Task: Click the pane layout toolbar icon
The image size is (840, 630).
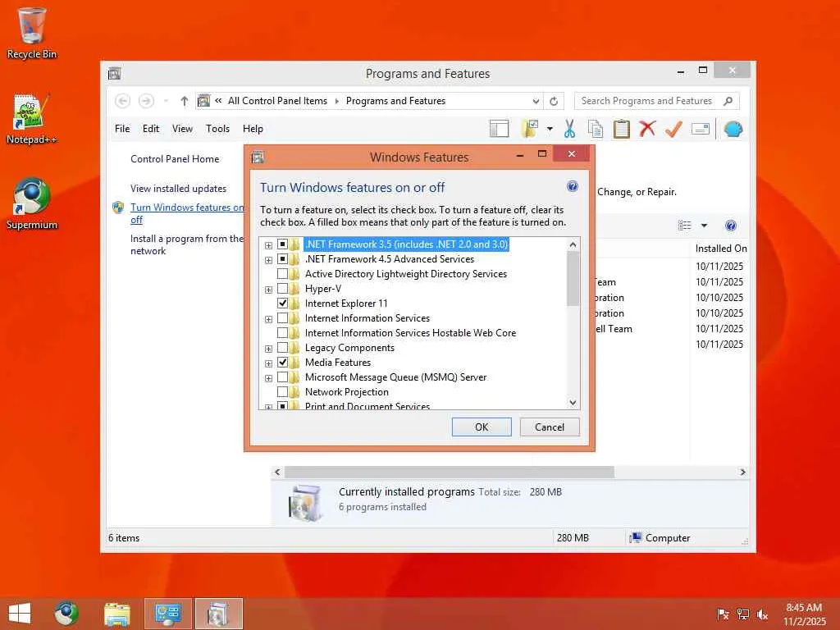Action: pyautogui.click(x=499, y=129)
